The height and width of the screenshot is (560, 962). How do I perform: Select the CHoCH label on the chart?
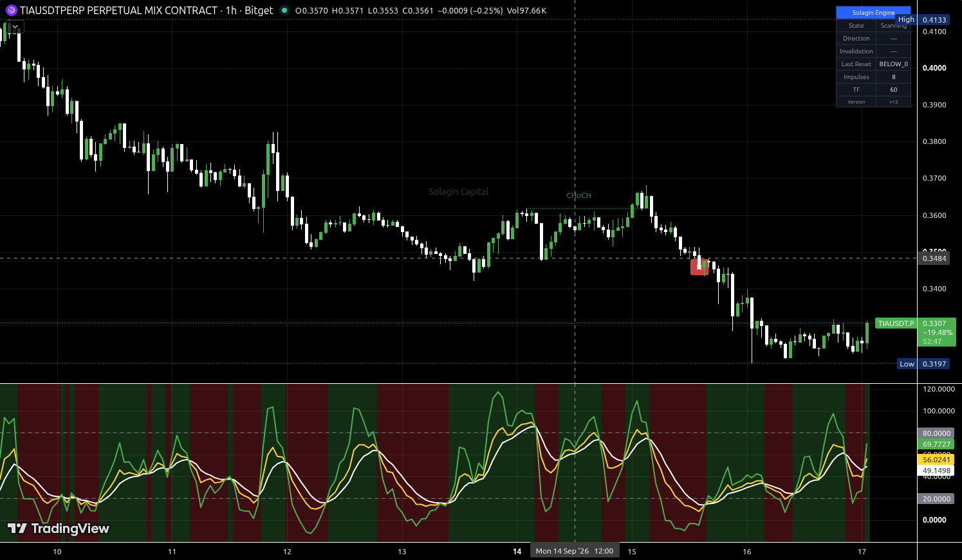coord(578,195)
